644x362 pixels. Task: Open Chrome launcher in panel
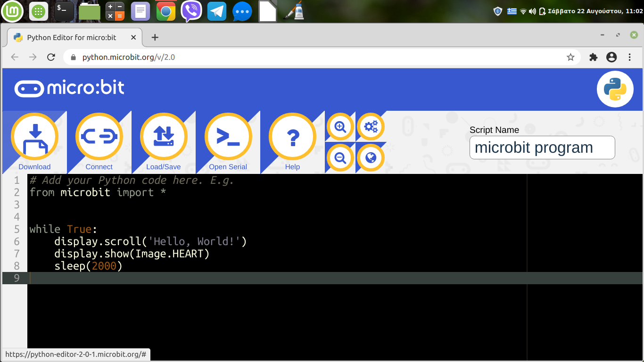(x=166, y=11)
